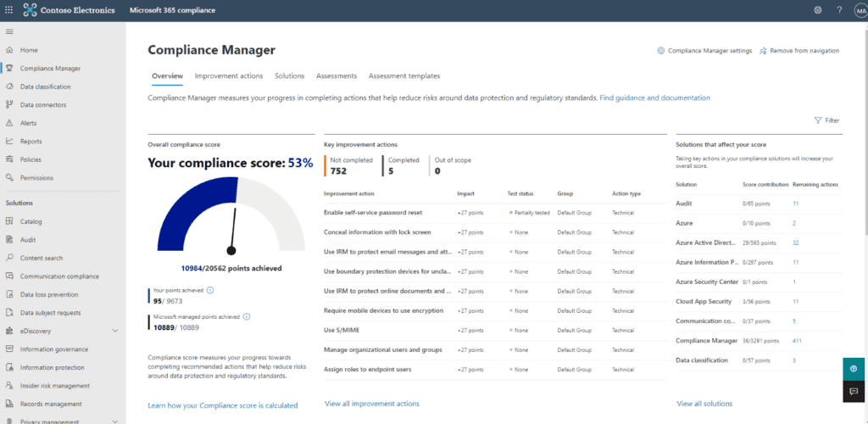The width and height of the screenshot is (868, 424).
Task: Click the Permissions key icon
Action: click(9, 178)
